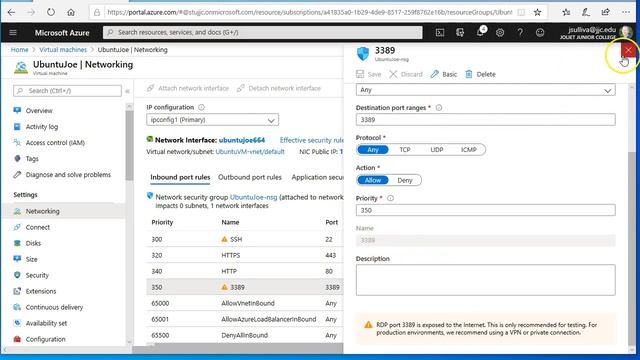Set protocol to ICMP

(469, 150)
